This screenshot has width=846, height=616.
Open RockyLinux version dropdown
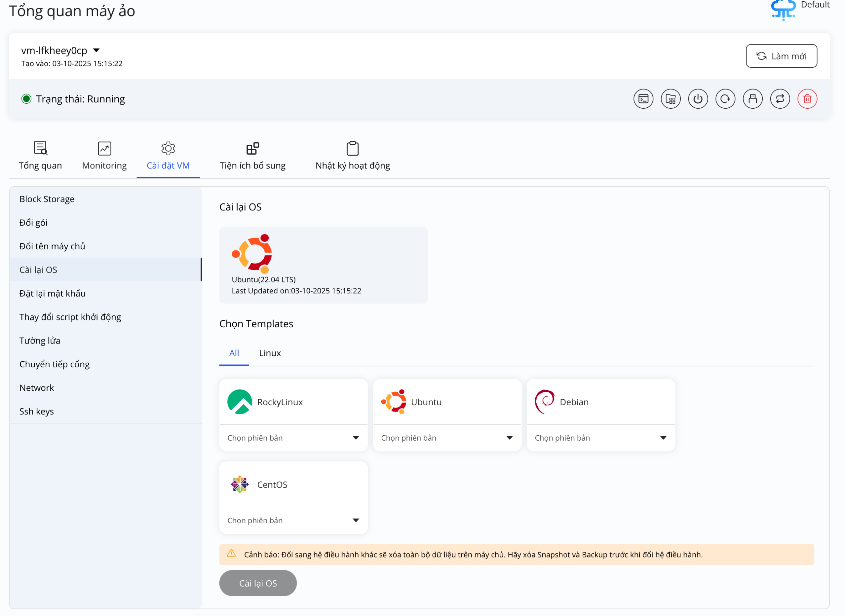coord(293,438)
